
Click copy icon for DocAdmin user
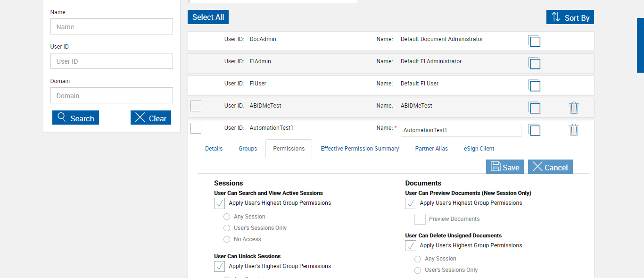click(534, 41)
